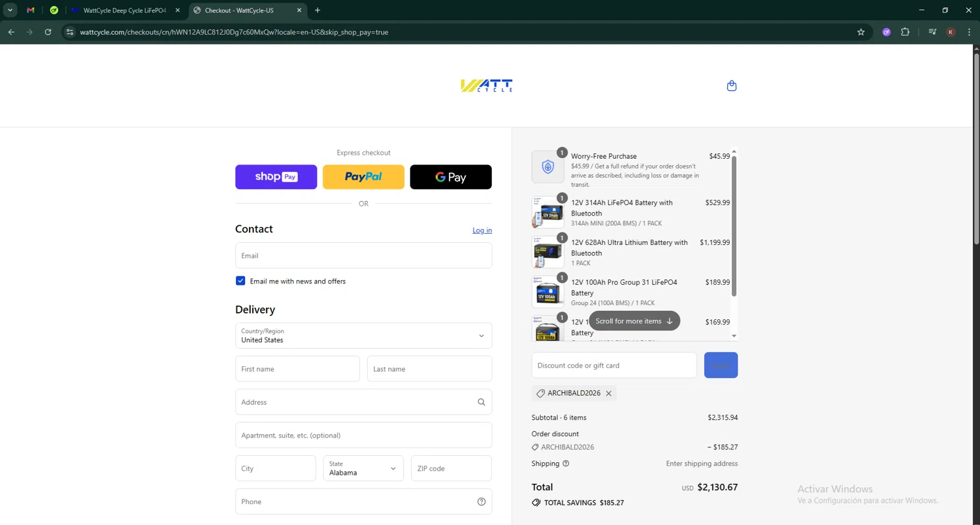Open the Chrome three-dot menu
Screen dimensions: 980x525
tap(969, 32)
